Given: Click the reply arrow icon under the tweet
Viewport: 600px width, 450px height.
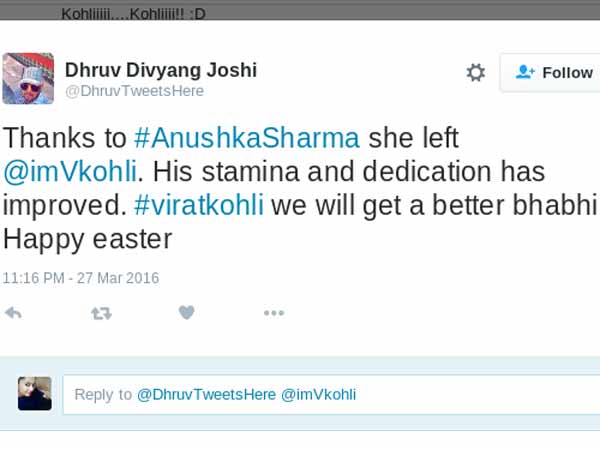Looking at the screenshot, I should (x=13, y=313).
